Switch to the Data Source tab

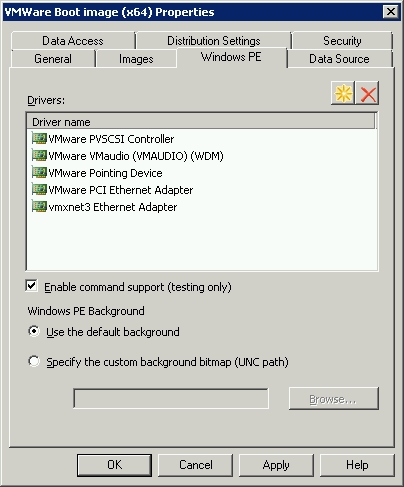pos(339,59)
